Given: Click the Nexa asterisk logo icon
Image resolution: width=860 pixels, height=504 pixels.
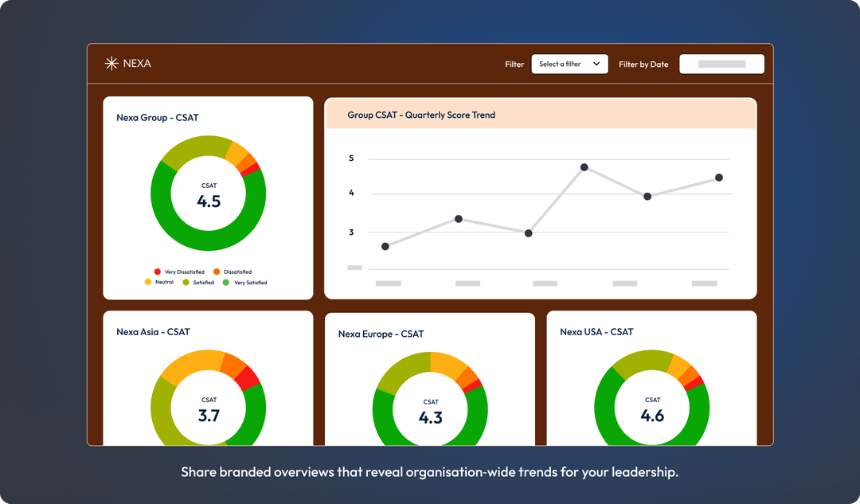Looking at the screenshot, I should click(x=110, y=63).
